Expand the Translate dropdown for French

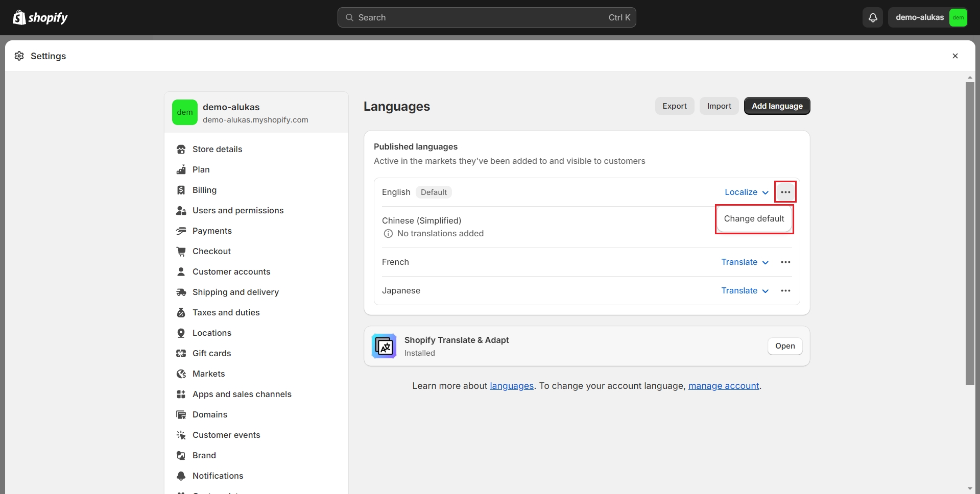[745, 262]
